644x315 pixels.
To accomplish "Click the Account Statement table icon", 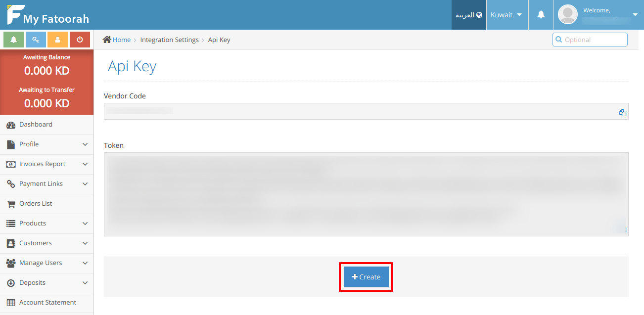I will 11,303.
